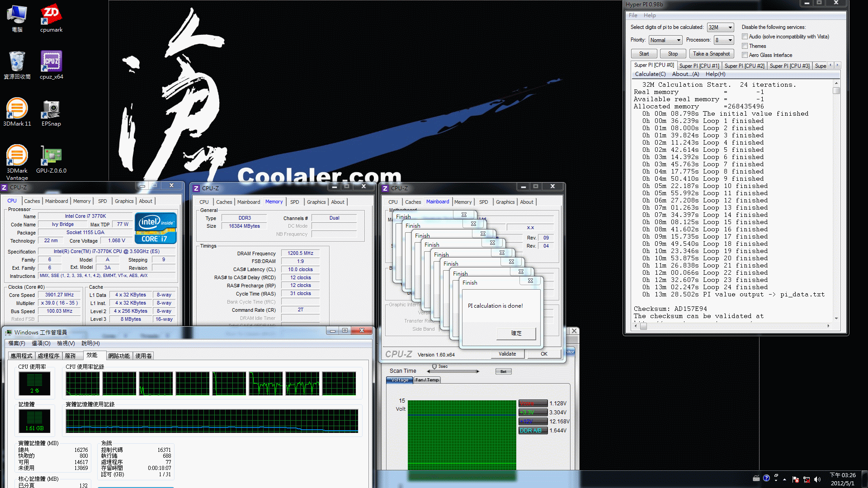Click Show Desktop strip at taskbar end
Screen dimensions: 868x488
(864, 479)
